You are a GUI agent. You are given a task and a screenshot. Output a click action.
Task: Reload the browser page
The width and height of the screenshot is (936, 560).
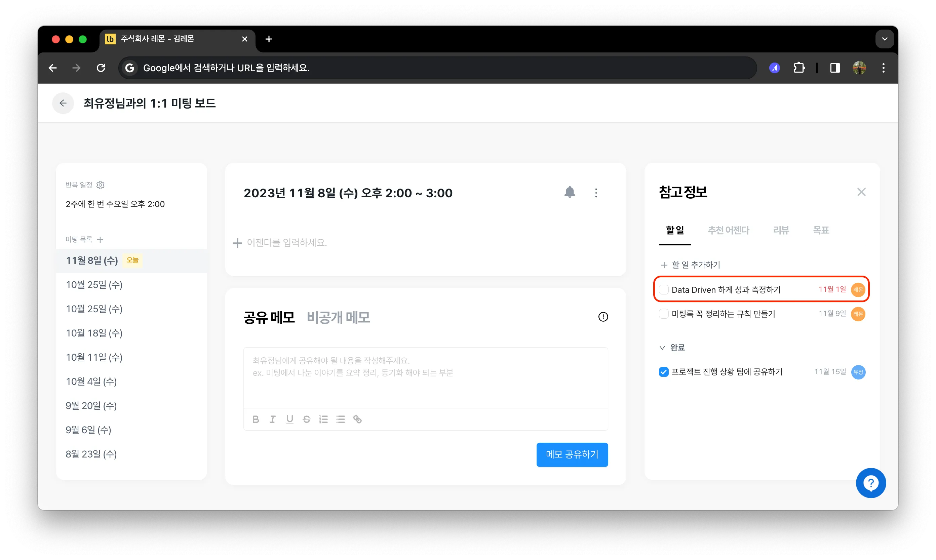101,68
